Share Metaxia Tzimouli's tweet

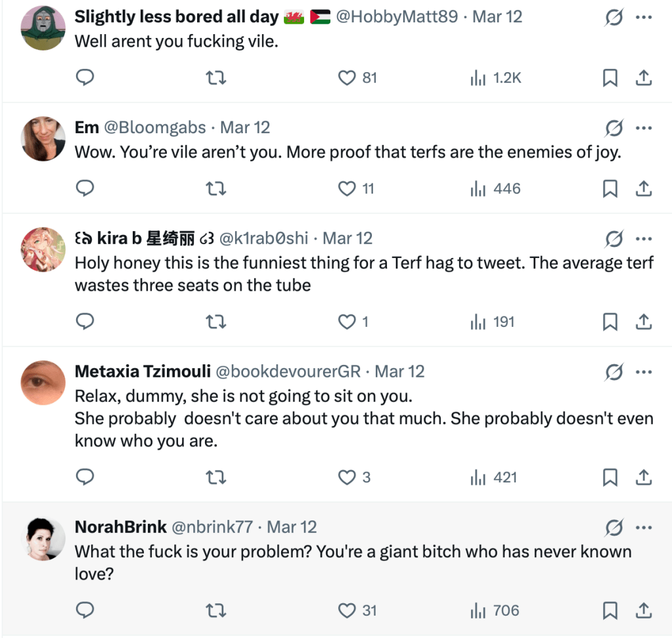[x=644, y=478]
